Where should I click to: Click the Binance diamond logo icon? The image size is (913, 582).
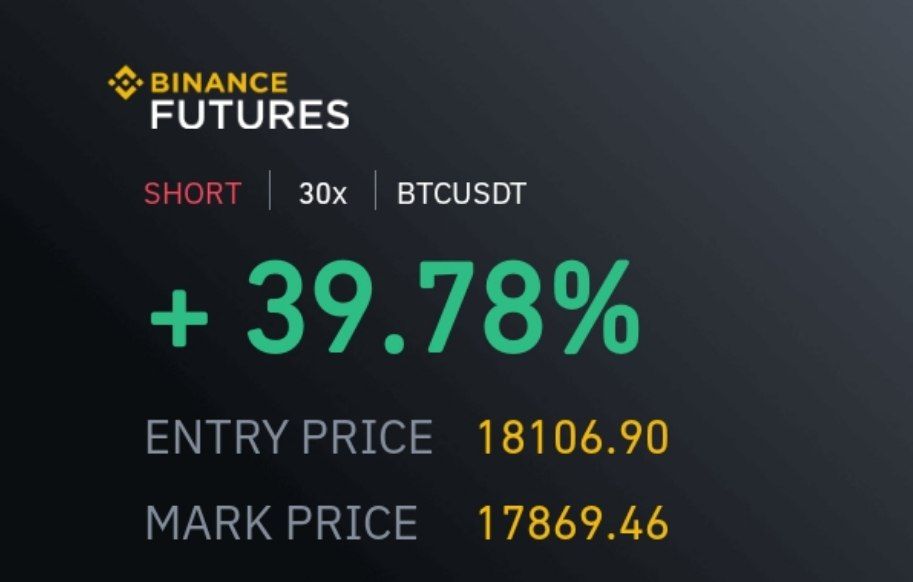[125, 82]
